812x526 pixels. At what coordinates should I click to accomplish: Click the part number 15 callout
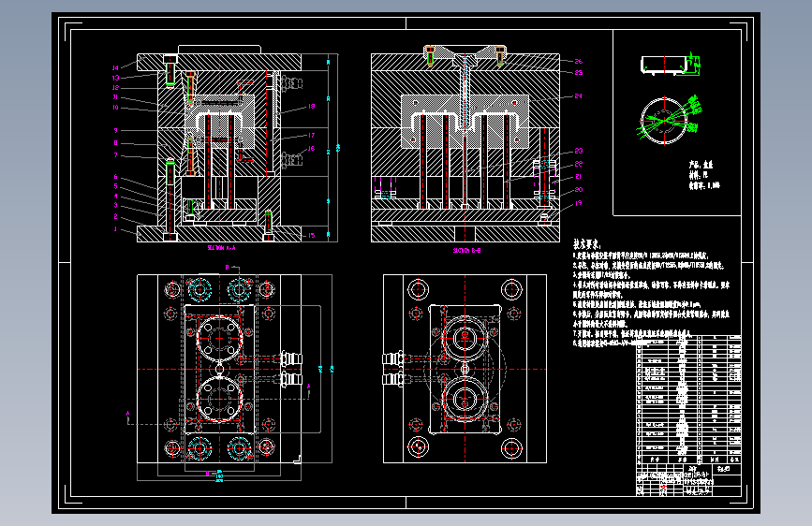point(311,235)
